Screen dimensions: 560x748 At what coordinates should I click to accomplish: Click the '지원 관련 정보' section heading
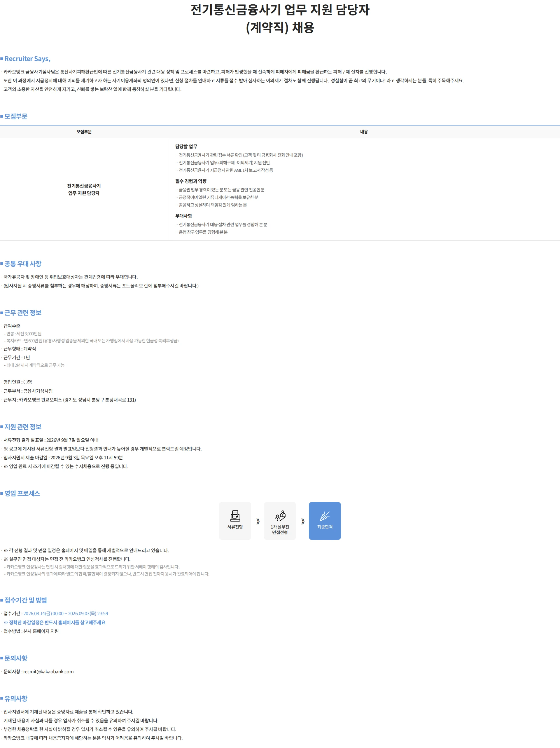(23, 427)
